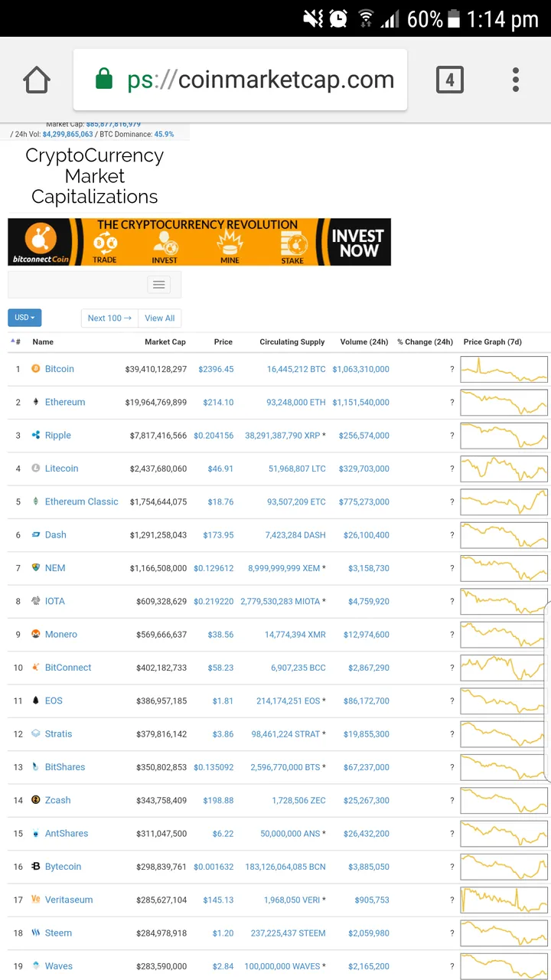Click the Veritaseum coin icon

pyautogui.click(x=35, y=900)
